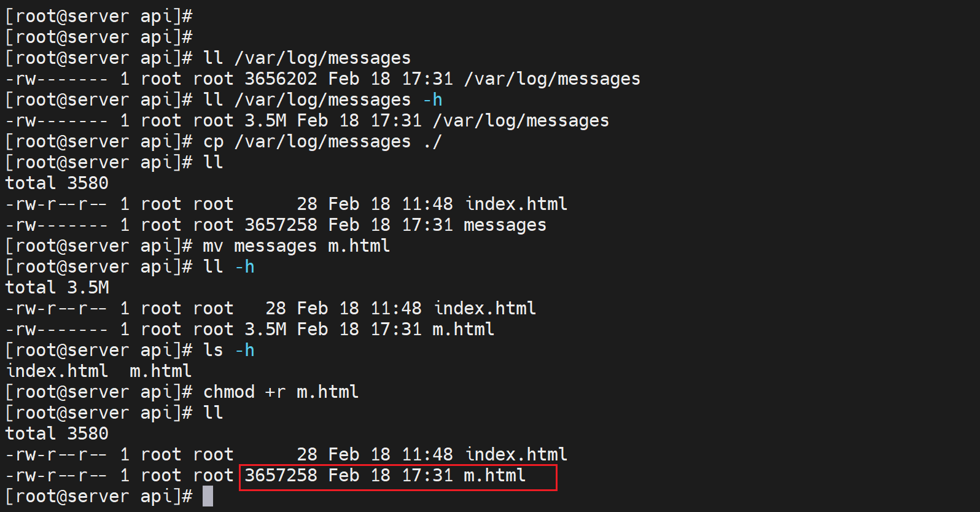
Task: Click the 'mv messages m.html' command
Action: (296, 246)
